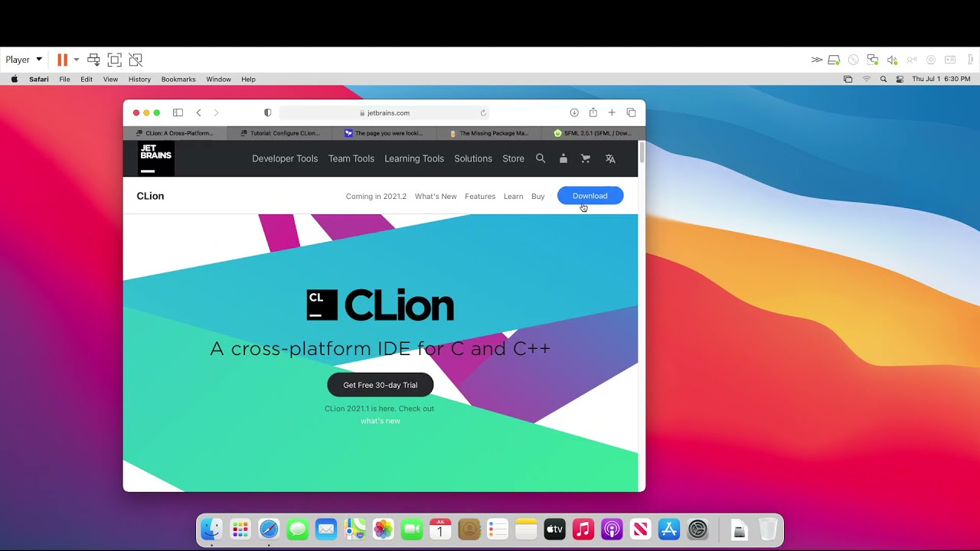Open the File menu
This screenshot has width=980, height=551.
coord(64,79)
